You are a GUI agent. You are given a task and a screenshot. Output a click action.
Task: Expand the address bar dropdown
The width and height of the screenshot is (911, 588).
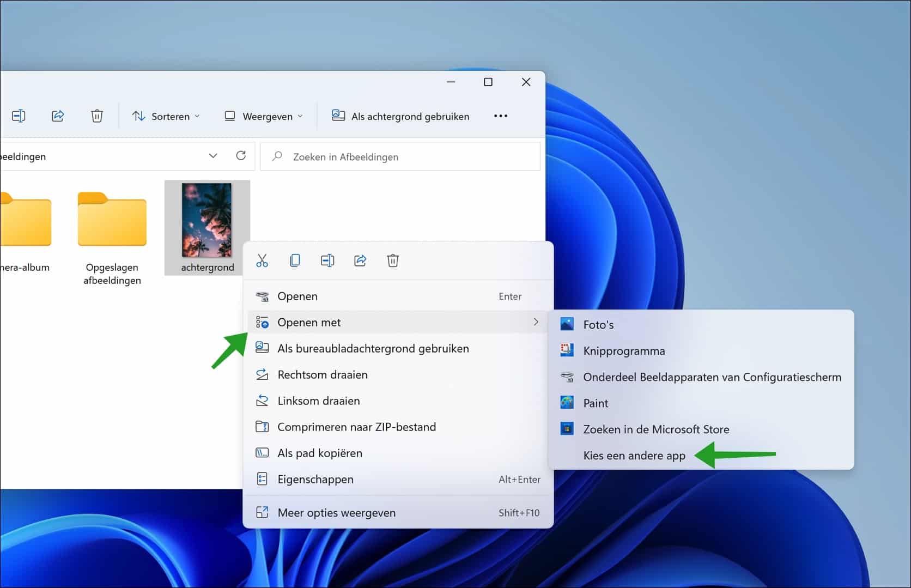click(213, 156)
